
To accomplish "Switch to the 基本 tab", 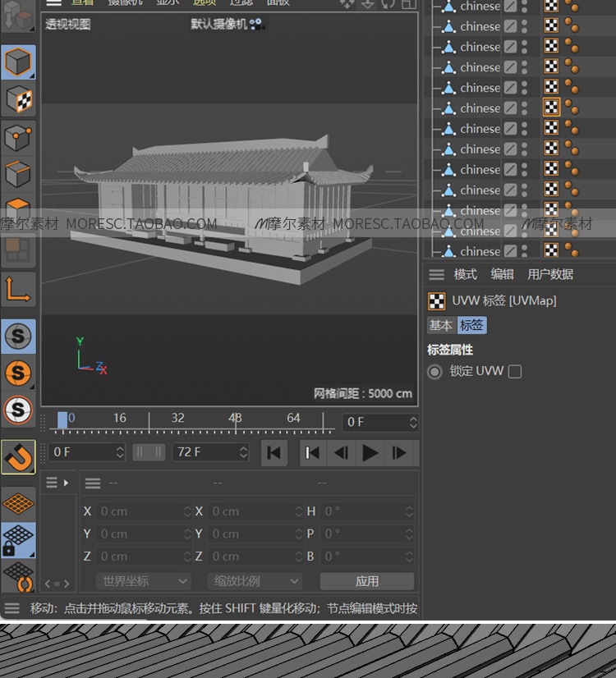I will pos(441,325).
